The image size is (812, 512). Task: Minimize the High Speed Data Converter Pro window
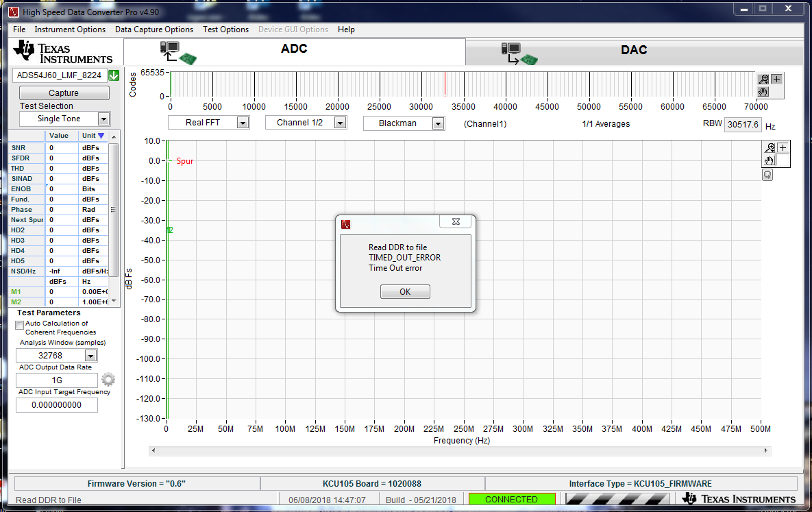point(743,9)
